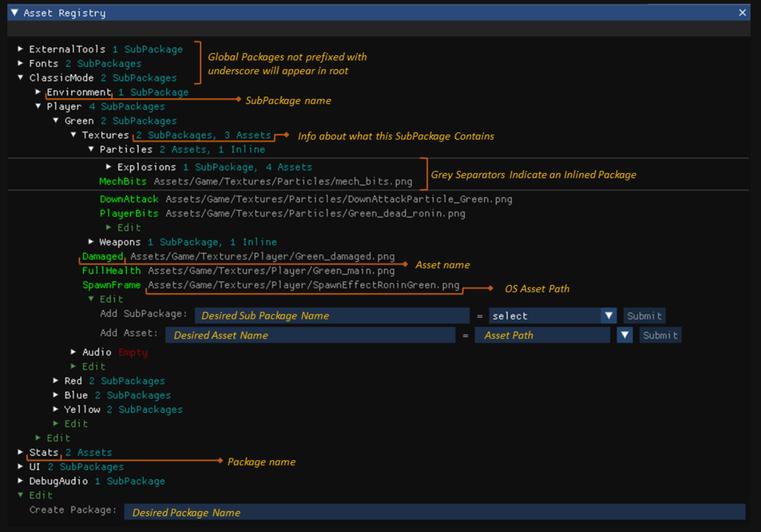
Task: Click the Green_damaged.png asset path
Action: point(262,256)
